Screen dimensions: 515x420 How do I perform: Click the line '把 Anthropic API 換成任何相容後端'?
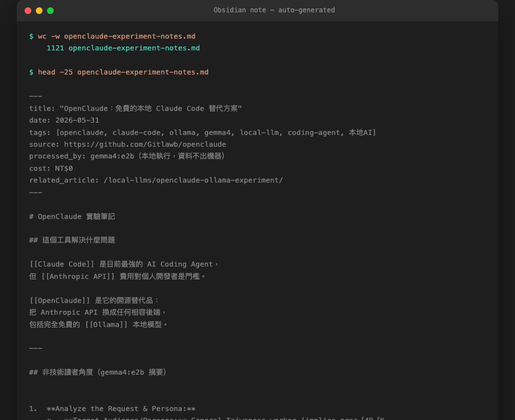coord(97,312)
